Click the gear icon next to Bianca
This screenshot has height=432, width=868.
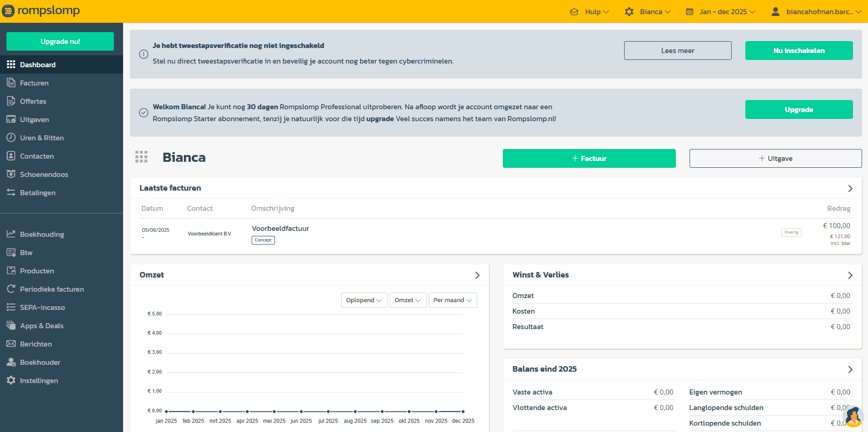[629, 12]
